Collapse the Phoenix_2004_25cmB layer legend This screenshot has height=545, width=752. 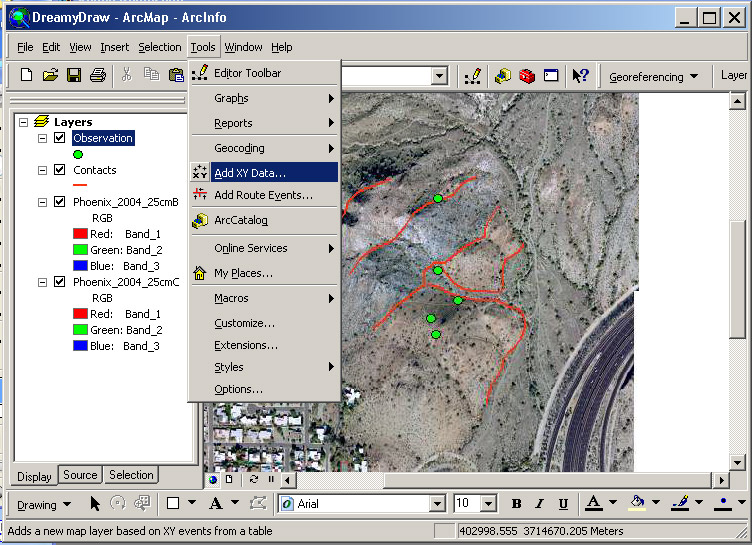click(x=42, y=202)
